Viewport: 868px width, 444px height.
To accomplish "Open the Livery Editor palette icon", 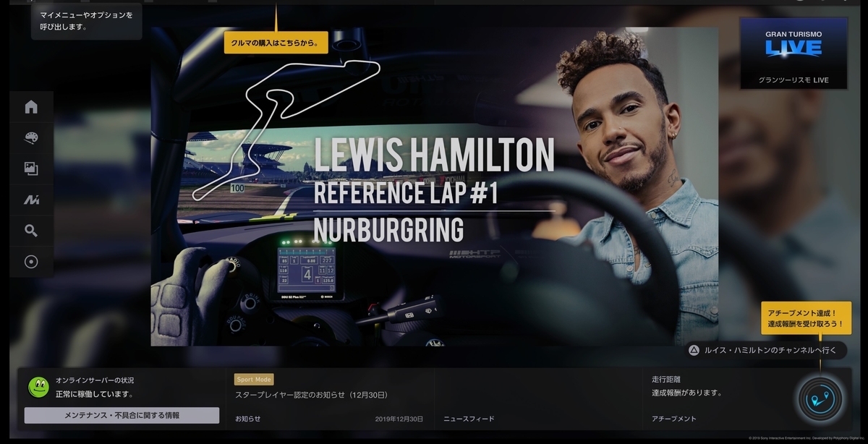I will coord(31,138).
